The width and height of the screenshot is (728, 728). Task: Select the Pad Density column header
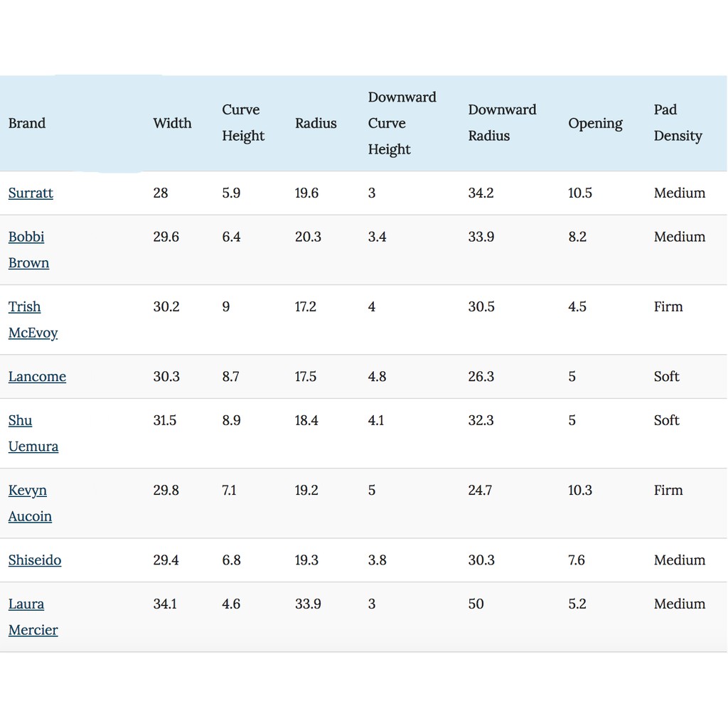tap(678, 123)
